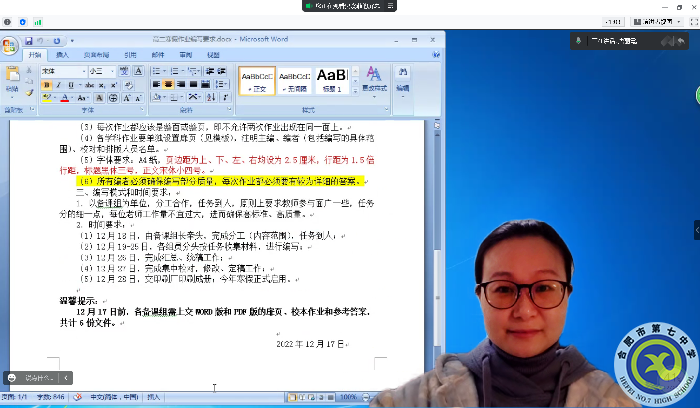Click the Save icon in quick access toolbar
The height and width of the screenshot is (408, 700).
(28, 41)
